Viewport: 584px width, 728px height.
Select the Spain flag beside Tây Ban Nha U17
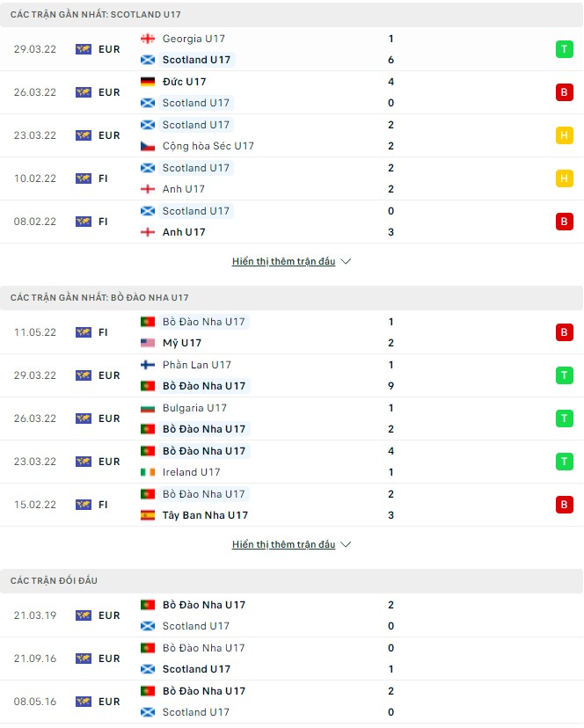point(147,515)
